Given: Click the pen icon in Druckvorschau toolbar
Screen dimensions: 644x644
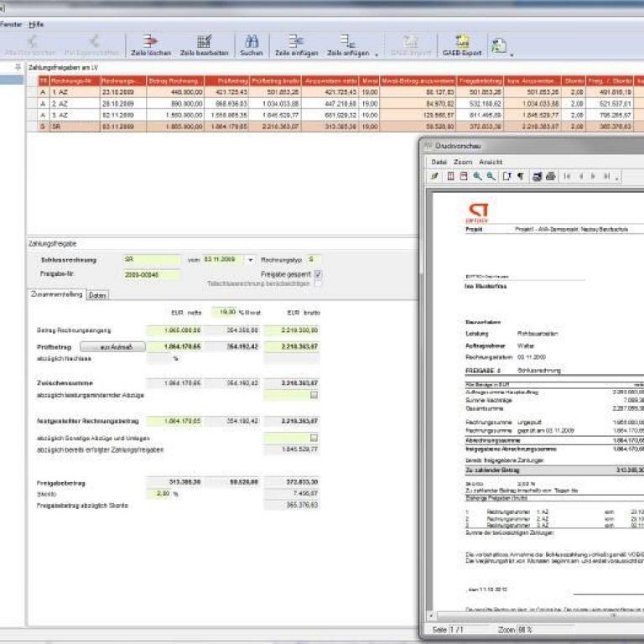Looking at the screenshot, I should pos(434,176).
